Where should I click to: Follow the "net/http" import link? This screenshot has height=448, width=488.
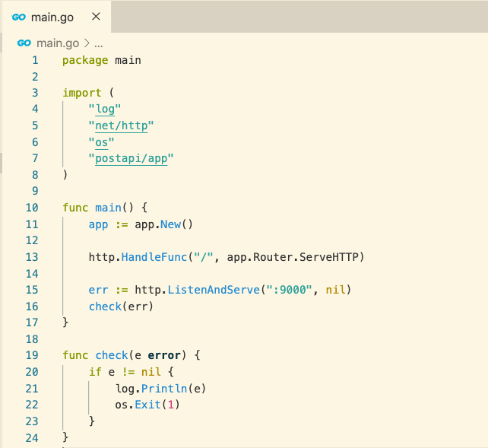point(122,126)
